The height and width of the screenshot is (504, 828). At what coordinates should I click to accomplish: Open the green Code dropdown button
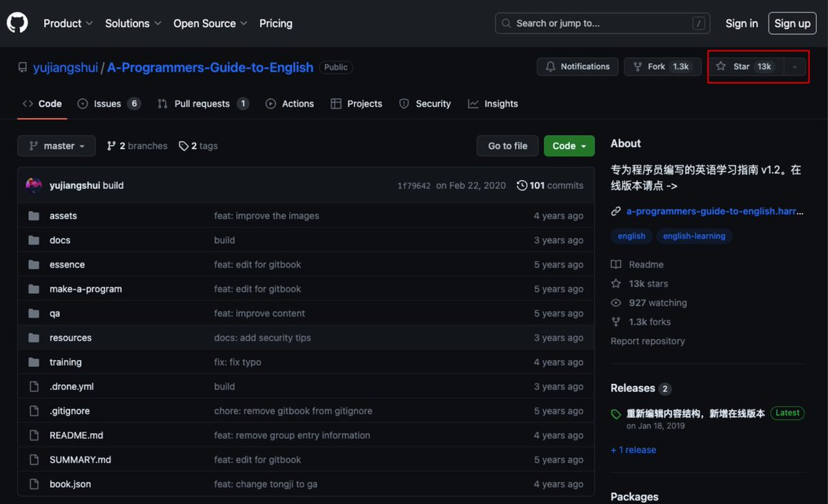click(569, 146)
